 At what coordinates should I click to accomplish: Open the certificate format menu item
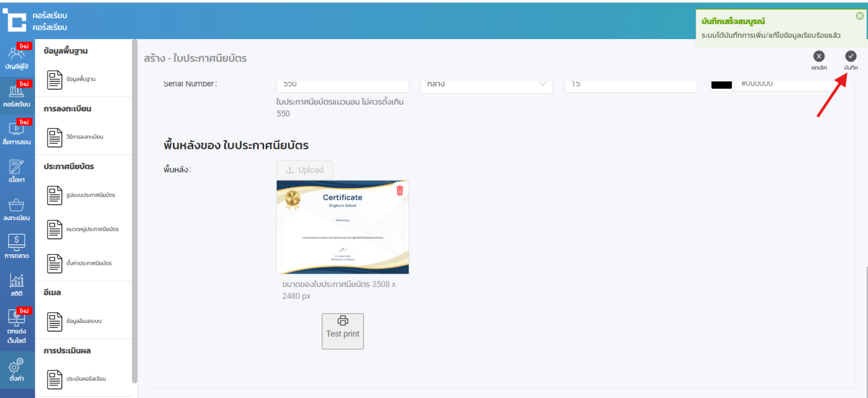tap(84, 195)
